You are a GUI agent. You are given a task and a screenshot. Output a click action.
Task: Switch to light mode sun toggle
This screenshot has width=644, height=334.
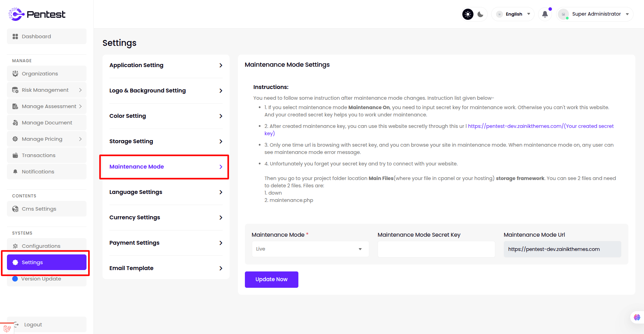(468, 14)
